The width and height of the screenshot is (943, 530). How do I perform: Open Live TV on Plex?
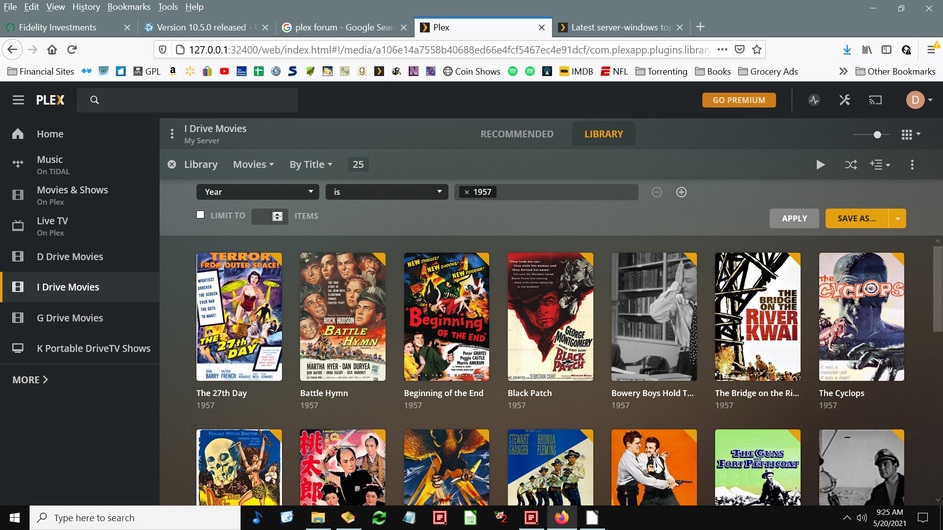(79, 226)
